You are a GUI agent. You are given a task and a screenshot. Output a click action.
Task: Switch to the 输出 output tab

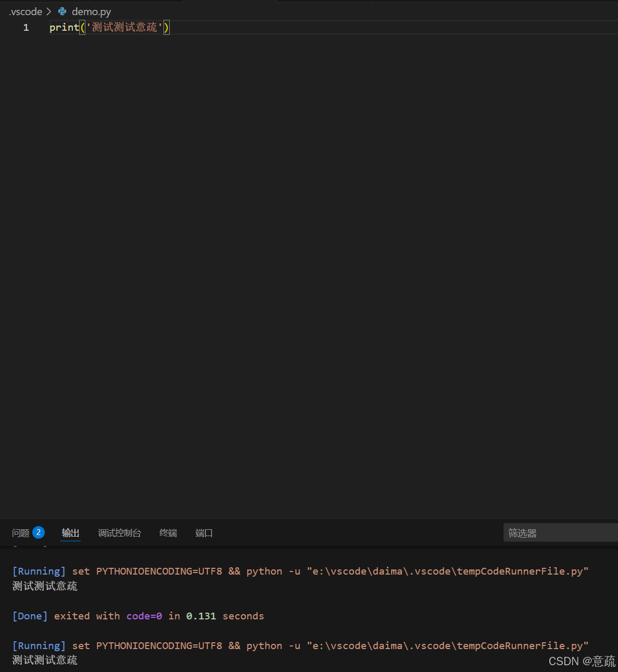point(70,533)
